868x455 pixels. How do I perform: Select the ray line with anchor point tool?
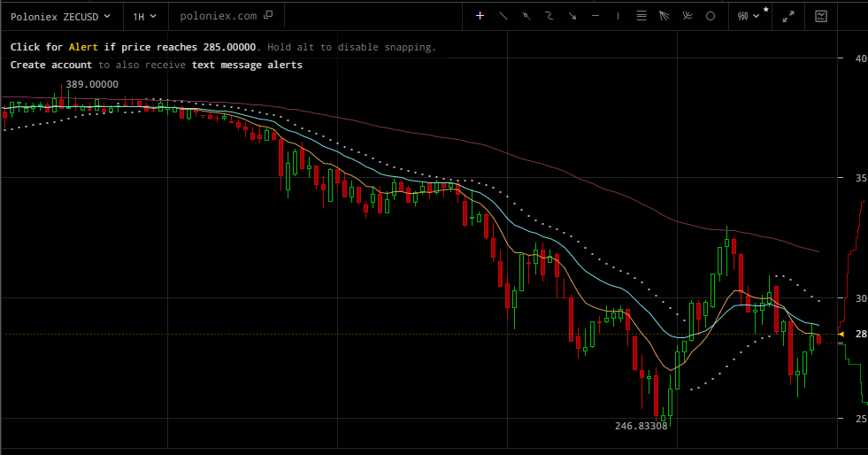click(526, 16)
